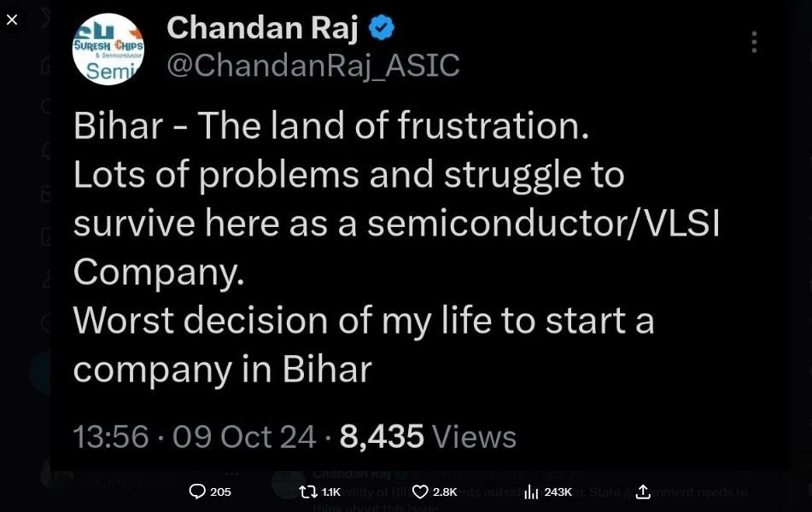The width and height of the screenshot is (812, 512).
Task: Click the view analytics bar chart icon
Action: 531,492
